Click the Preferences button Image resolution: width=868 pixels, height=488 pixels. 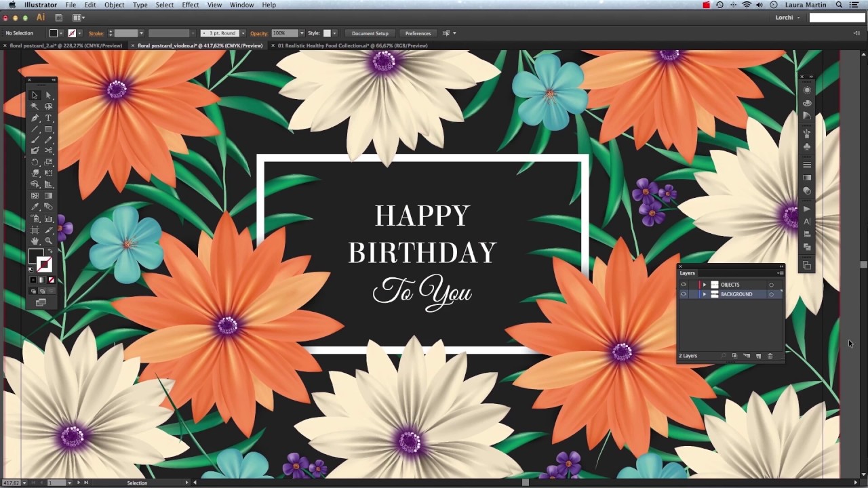point(418,33)
